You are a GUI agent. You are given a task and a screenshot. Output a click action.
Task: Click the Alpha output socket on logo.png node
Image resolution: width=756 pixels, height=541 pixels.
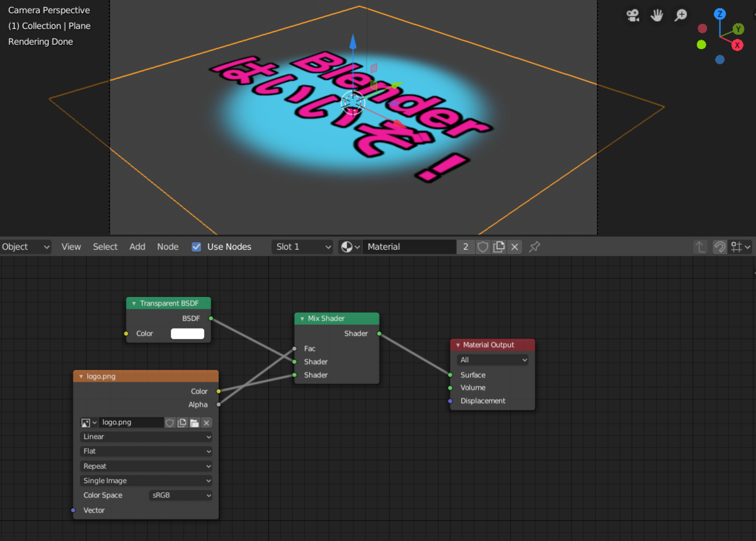pyautogui.click(x=219, y=404)
